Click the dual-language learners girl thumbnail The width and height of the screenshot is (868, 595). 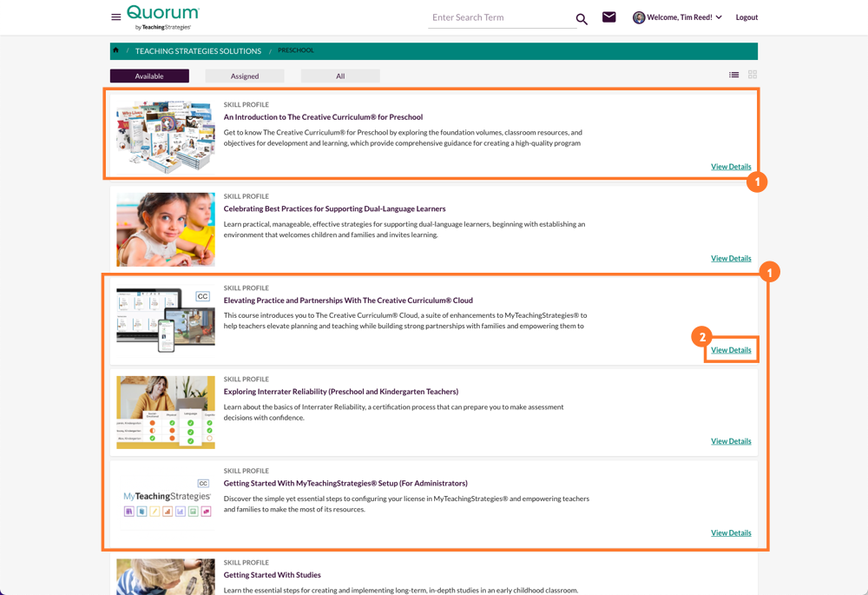point(166,228)
